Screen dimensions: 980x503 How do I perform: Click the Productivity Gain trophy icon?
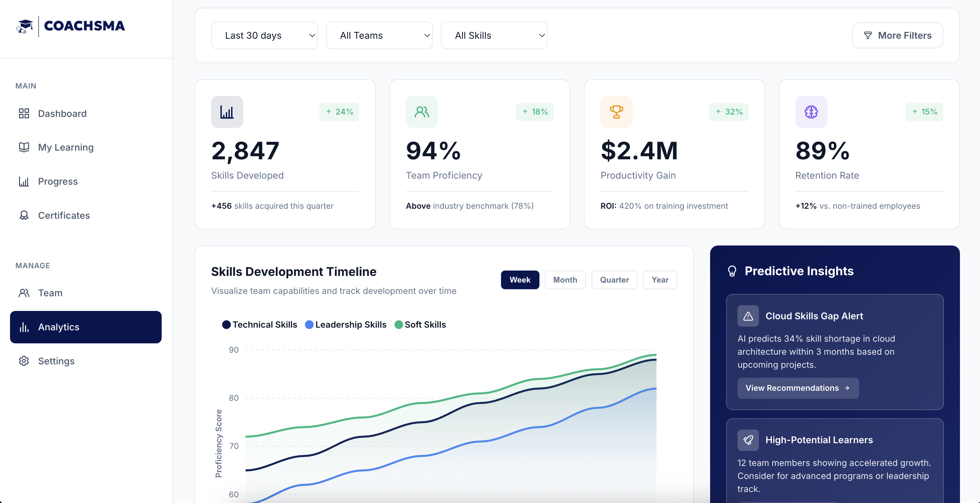pos(616,112)
